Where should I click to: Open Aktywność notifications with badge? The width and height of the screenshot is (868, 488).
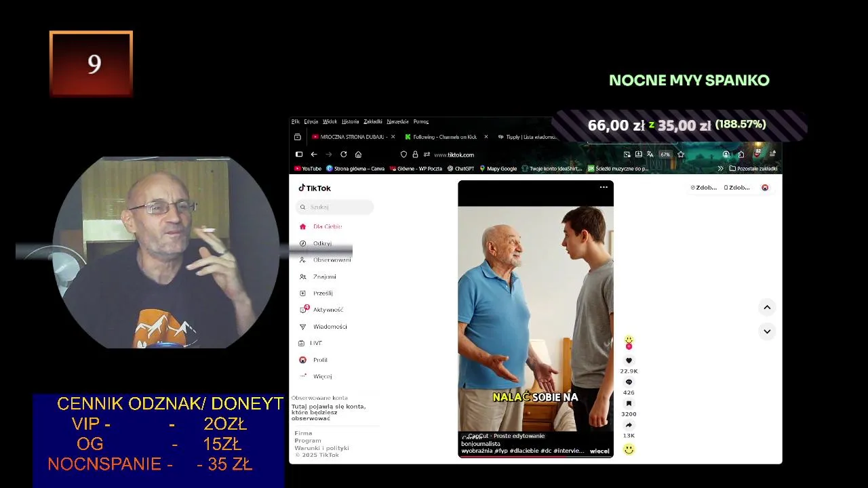coord(322,310)
